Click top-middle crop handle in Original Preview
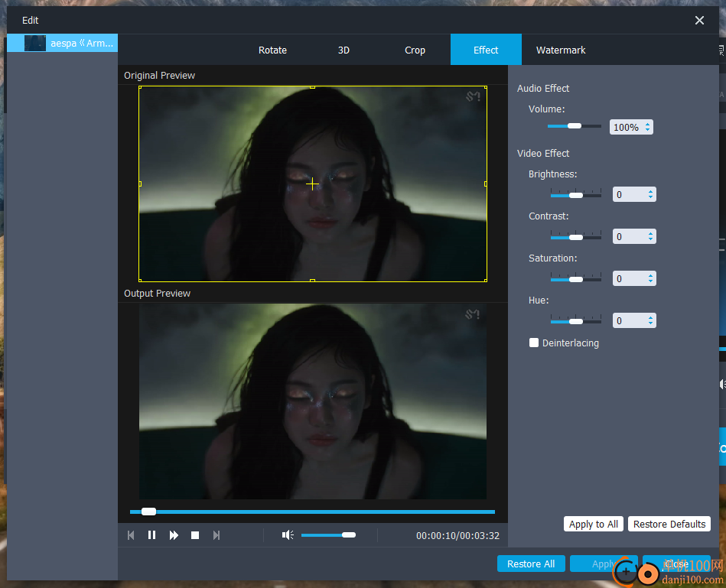Viewport: 726px width, 588px height. 313,86
